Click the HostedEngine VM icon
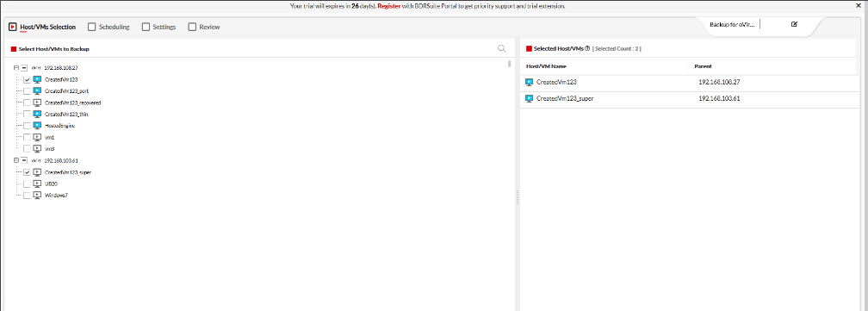 tap(37, 126)
